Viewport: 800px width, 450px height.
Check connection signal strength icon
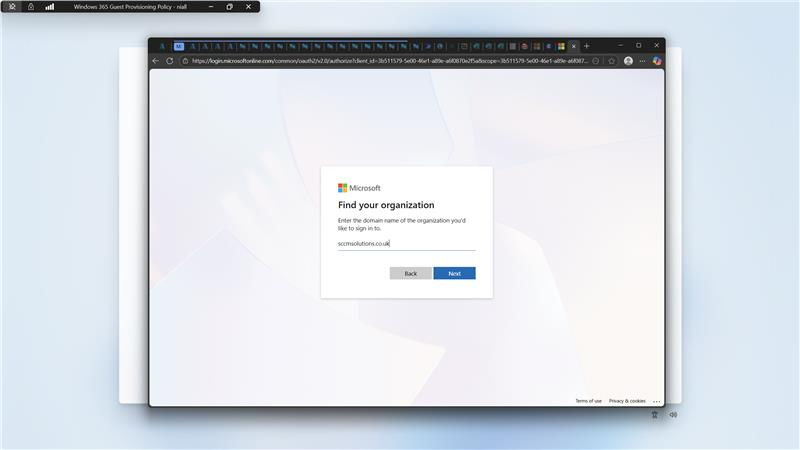49,6
